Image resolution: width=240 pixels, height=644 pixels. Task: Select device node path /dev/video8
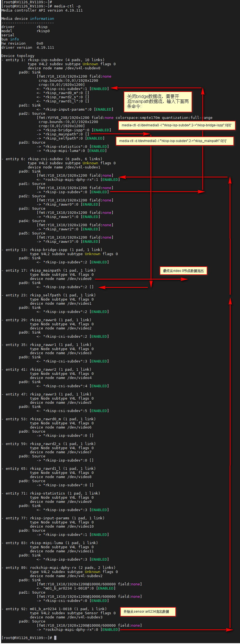tap(79, 477)
